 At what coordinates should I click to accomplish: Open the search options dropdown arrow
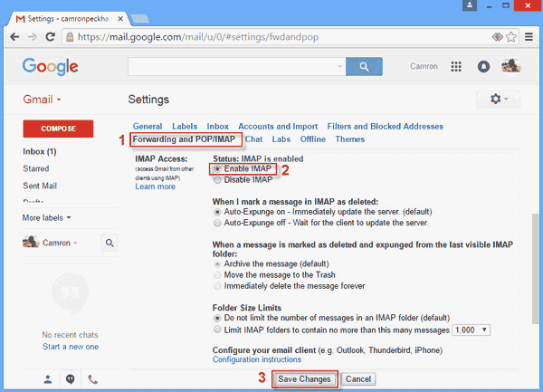click(339, 66)
